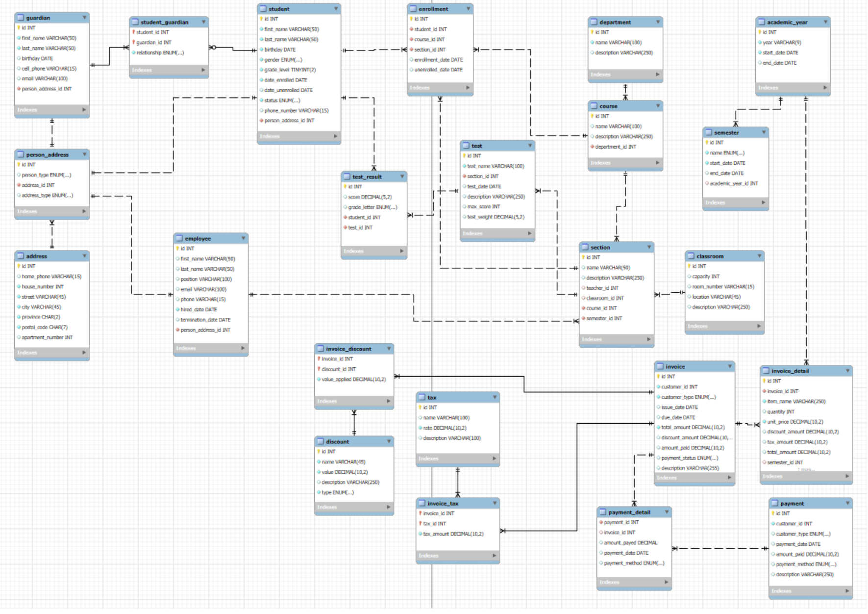
Task: Click the department_id foreign key icon in course
Action: 592,147
